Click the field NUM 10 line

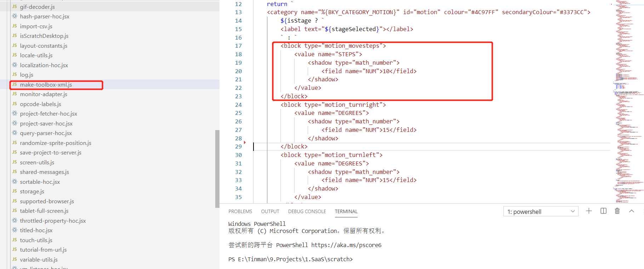pyautogui.click(x=369, y=71)
